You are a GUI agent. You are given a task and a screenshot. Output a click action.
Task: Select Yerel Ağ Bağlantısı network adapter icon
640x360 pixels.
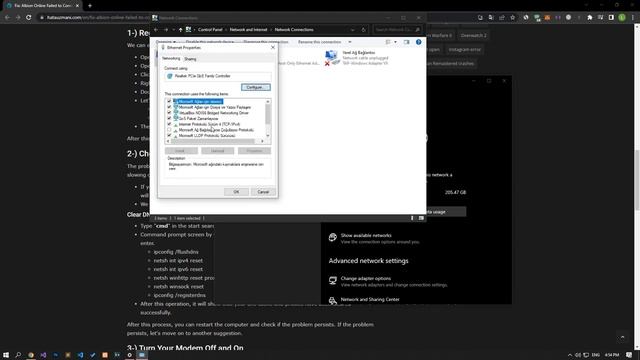[332, 58]
